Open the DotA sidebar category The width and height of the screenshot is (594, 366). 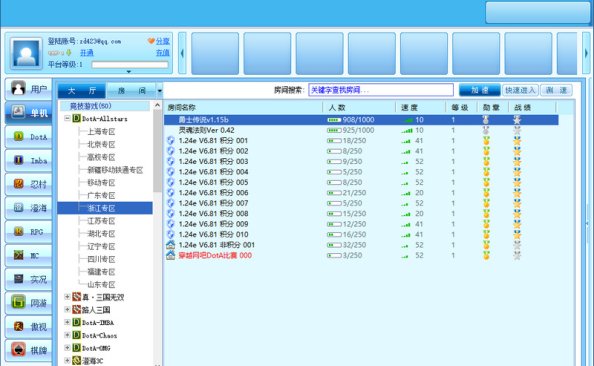[x=29, y=137]
